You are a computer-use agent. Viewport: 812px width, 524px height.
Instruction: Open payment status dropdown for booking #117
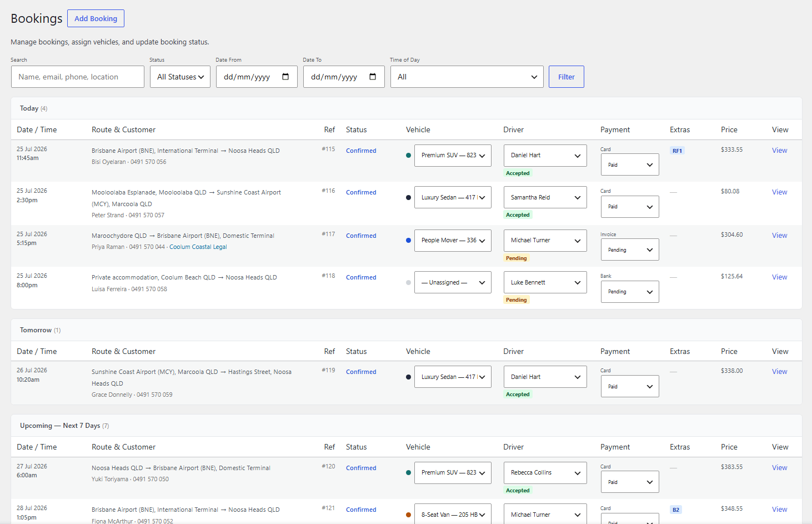(x=630, y=250)
